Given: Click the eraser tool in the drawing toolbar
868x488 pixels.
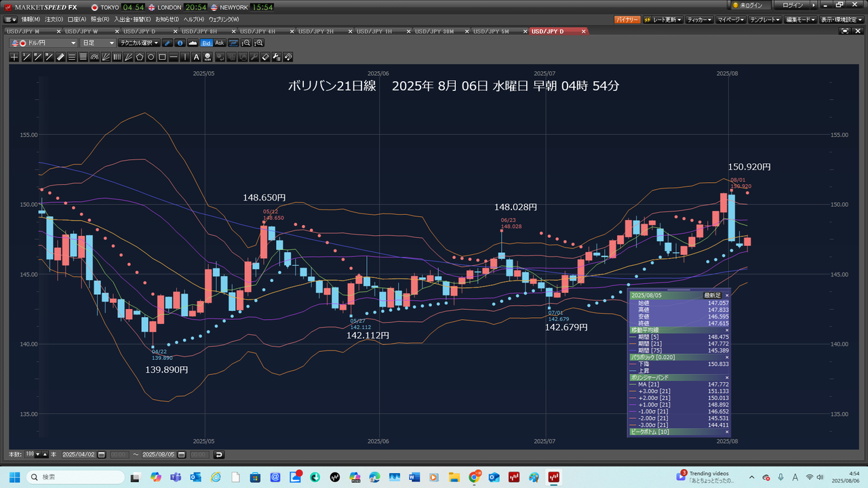Looking at the screenshot, I should point(265,57).
